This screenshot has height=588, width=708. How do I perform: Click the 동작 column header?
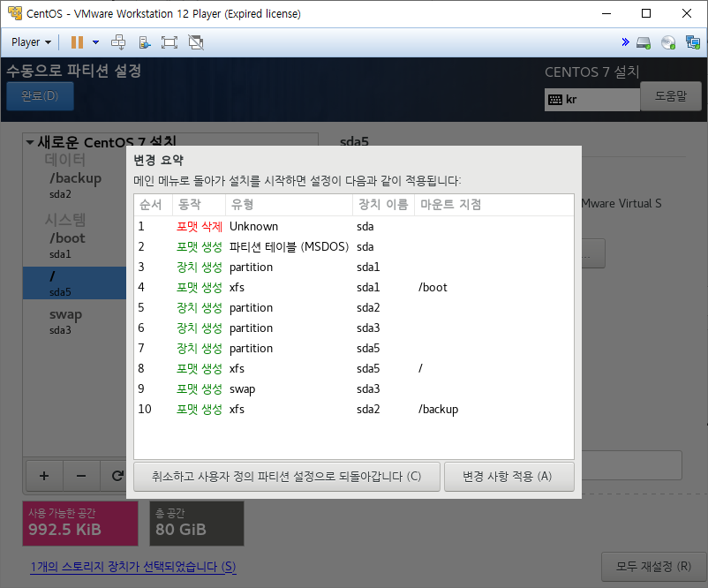click(199, 205)
